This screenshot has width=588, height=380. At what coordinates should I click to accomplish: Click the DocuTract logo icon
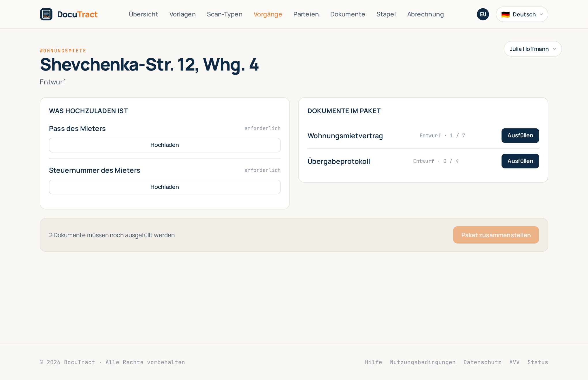point(46,14)
